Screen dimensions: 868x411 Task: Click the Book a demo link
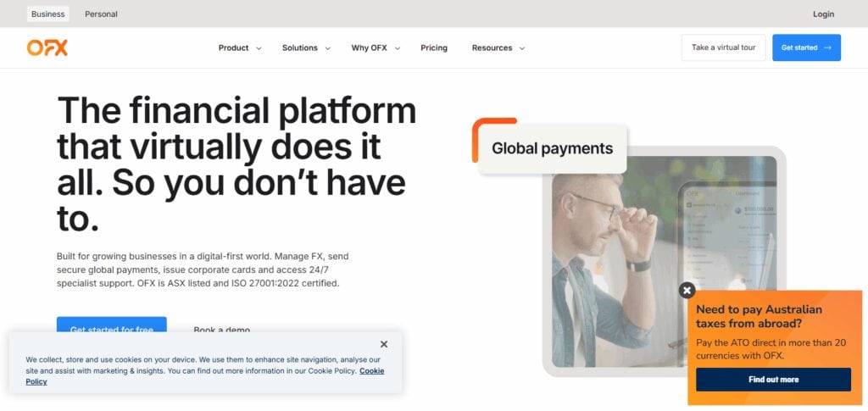pyautogui.click(x=221, y=329)
